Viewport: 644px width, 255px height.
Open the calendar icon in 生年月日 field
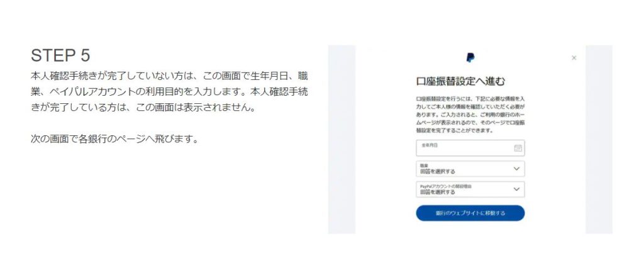coord(518,148)
